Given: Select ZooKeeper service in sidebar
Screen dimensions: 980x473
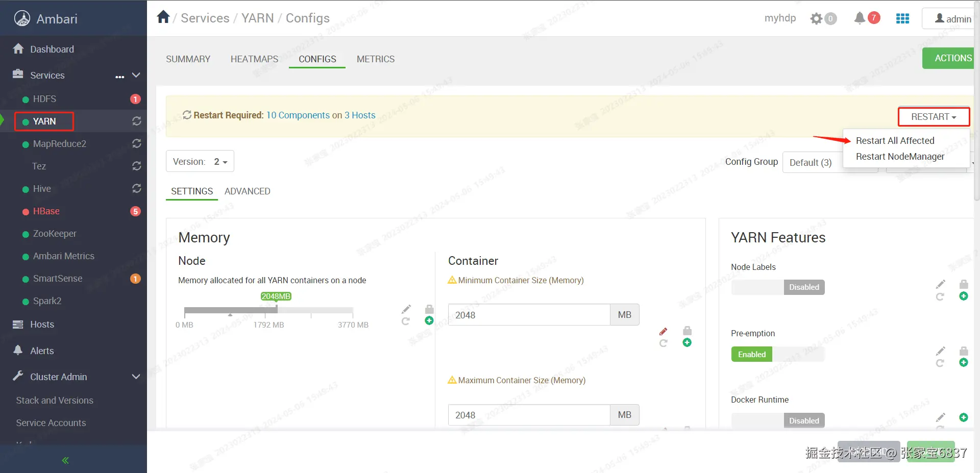Looking at the screenshot, I should [x=55, y=234].
